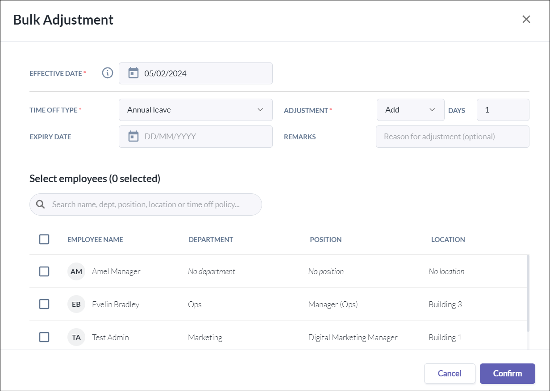Open the Time Off Type dropdown

pyautogui.click(x=196, y=110)
